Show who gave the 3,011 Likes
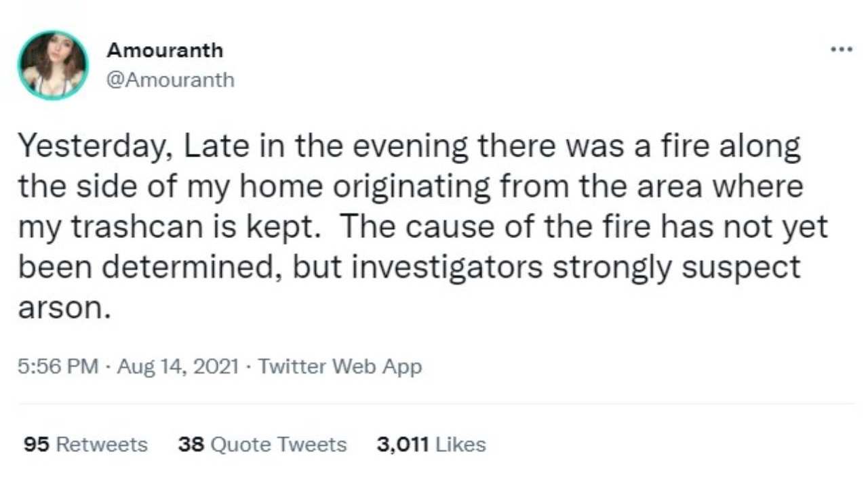Viewport: 868px width, 488px height. [431, 445]
